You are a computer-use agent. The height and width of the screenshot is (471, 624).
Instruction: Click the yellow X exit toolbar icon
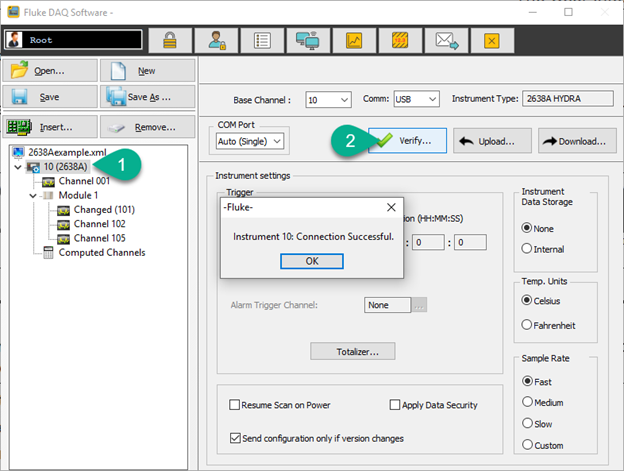(492, 41)
